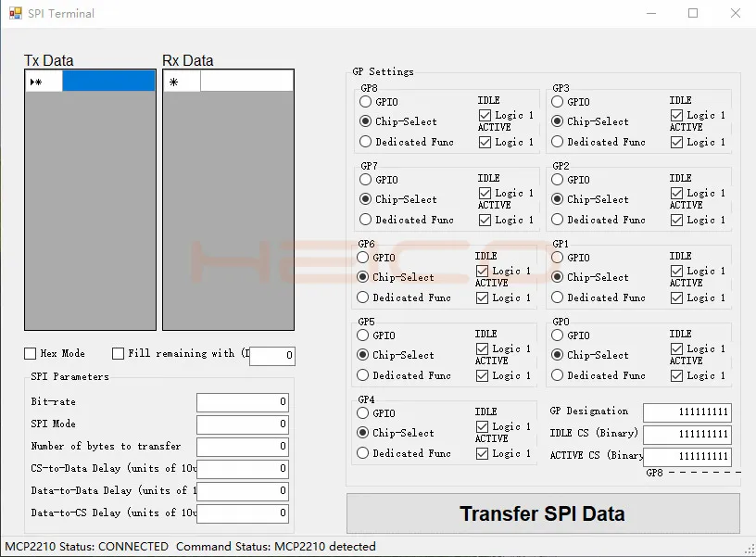Toggle Fill remaining with checkbox
The image size is (756, 557).
[118, 353]
